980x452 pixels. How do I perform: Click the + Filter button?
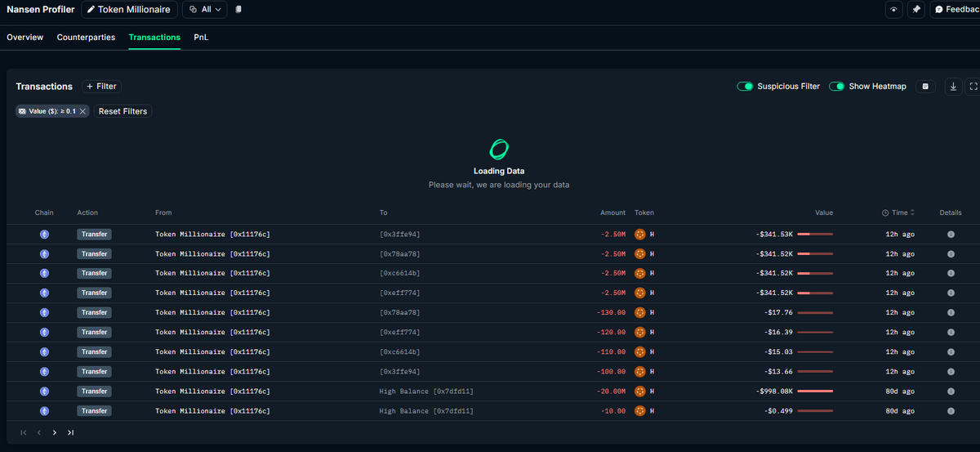101,86
